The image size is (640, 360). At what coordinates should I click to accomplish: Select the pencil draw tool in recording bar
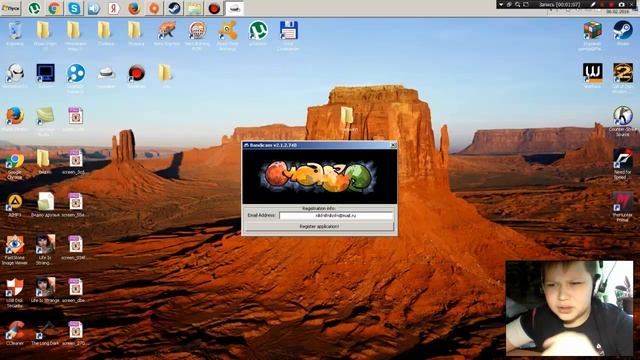tap(593, 4)
